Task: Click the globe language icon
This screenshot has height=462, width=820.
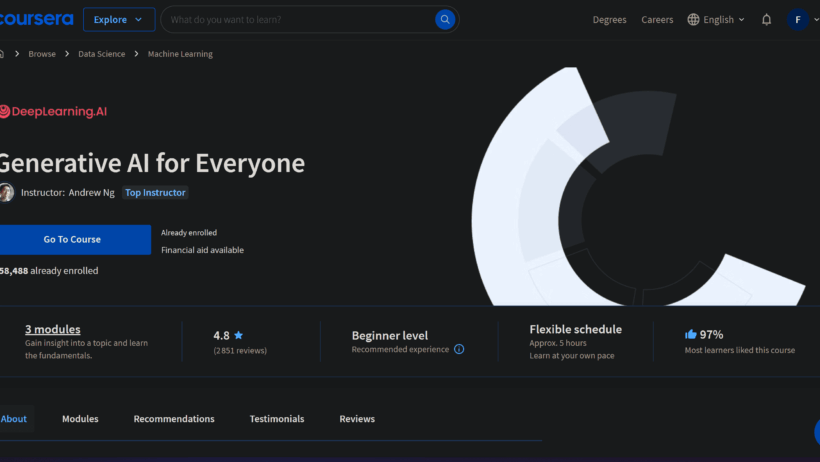Action: pos(693,20)
